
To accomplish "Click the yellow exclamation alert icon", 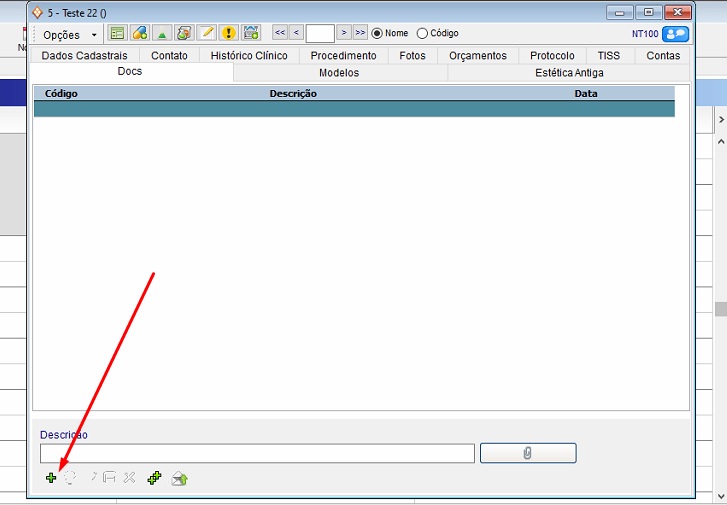I will [x=228, y=33].
